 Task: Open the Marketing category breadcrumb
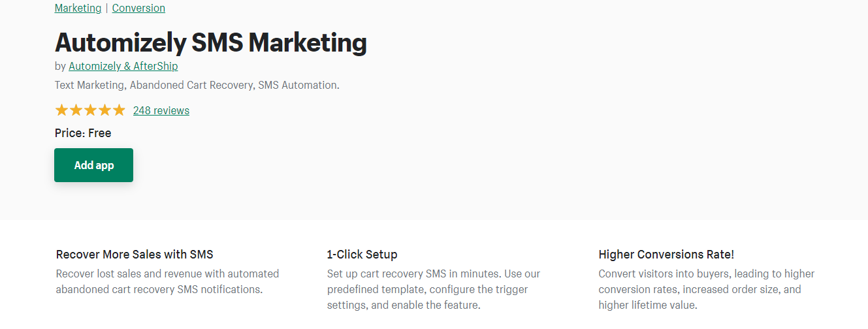pos(78,8)
